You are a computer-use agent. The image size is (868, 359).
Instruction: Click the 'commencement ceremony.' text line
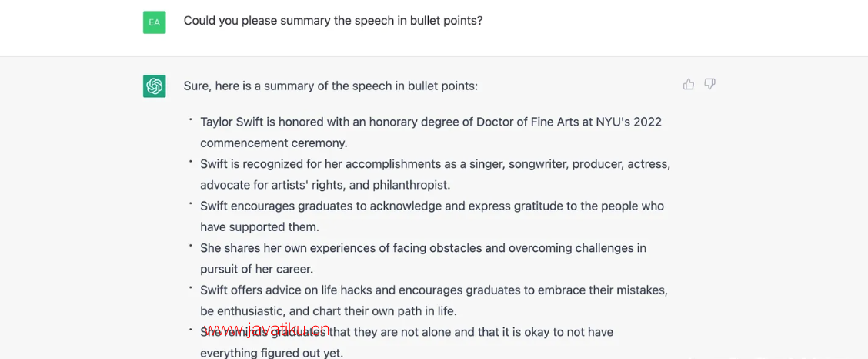pos(274,143)
